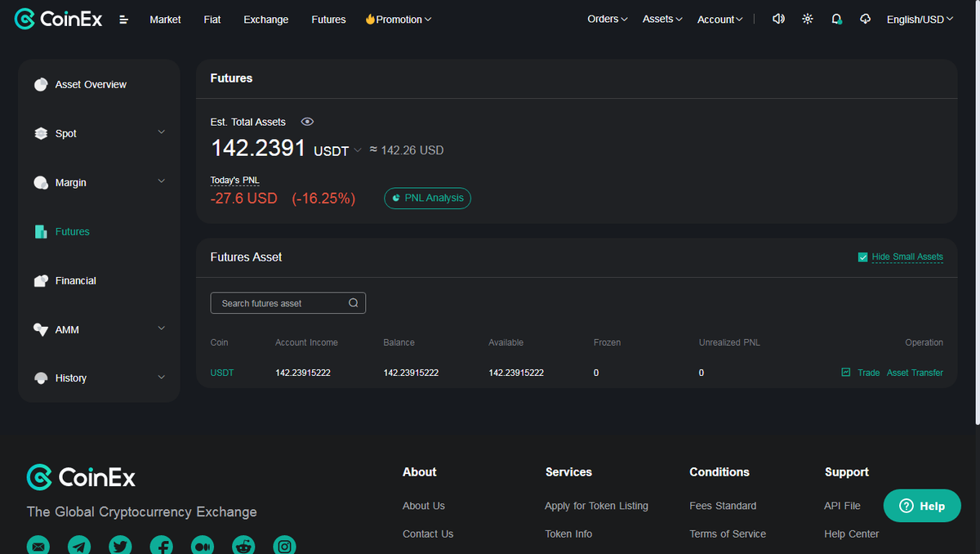The height and width of the screenshot is (554, 980).
Task: Click the Today's PNL label
Action: pos(234,180)
